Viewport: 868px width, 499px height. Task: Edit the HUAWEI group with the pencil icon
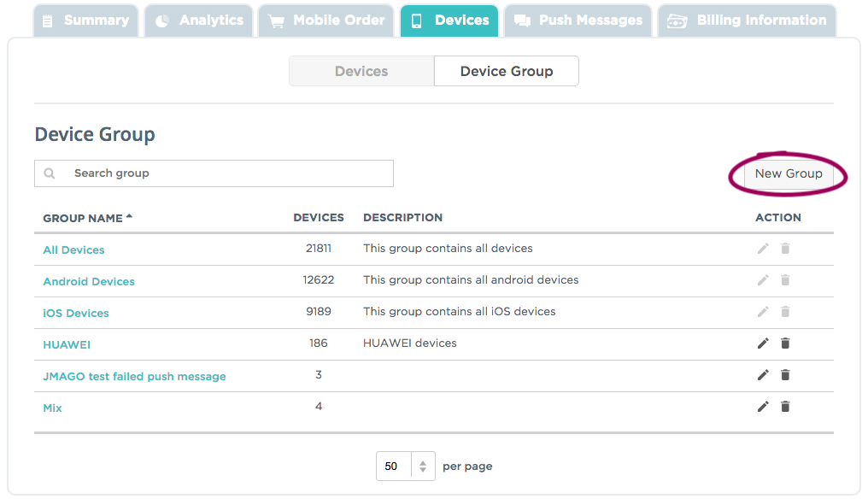point(762,343)
